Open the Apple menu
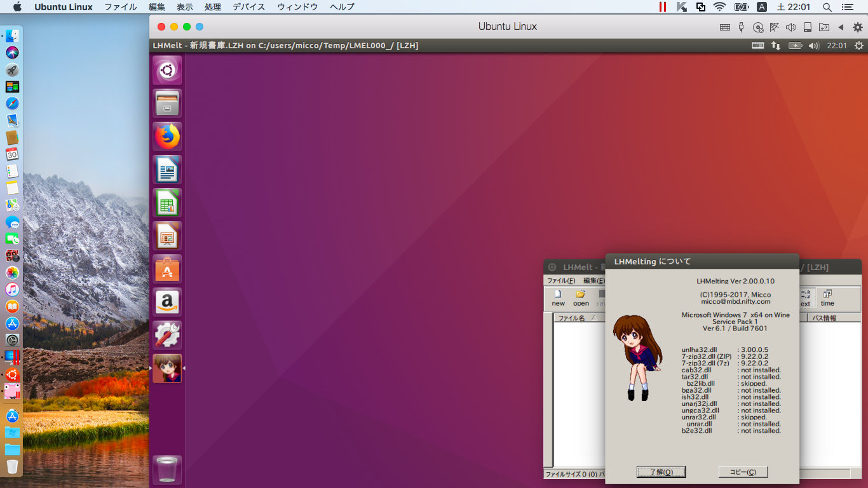 (x=17, y=7)
